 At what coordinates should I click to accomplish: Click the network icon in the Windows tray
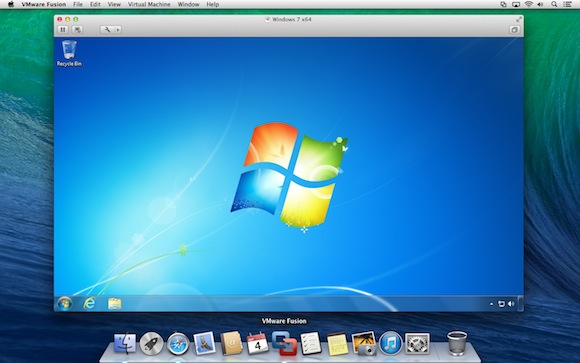501,304
